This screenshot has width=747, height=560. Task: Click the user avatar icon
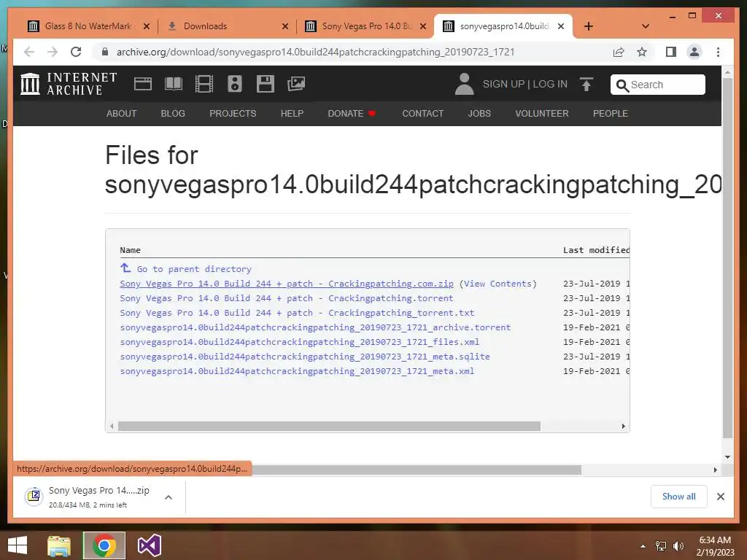point(464,84)
